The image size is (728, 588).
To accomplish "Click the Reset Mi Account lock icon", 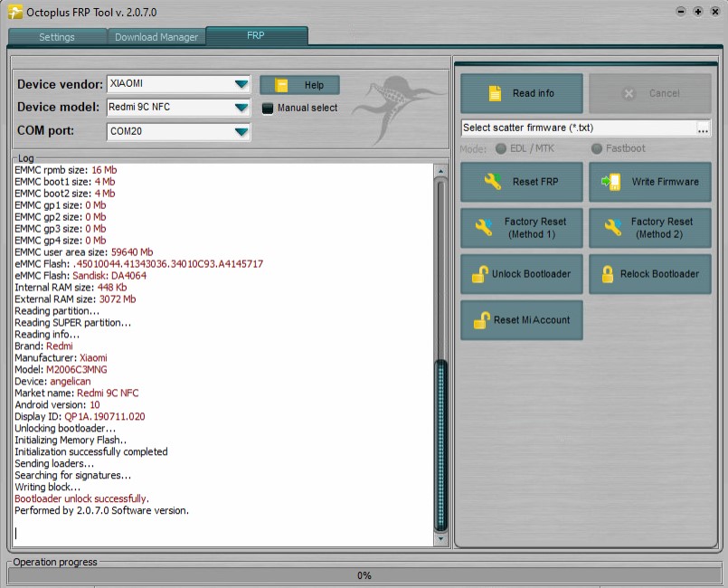I will tap(481, 320).
